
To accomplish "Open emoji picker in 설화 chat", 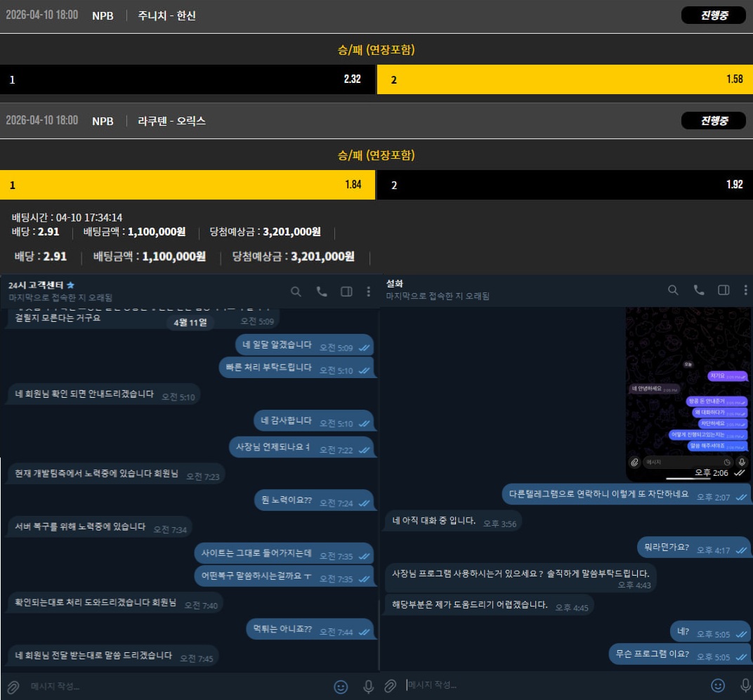I will click(718, 685).
